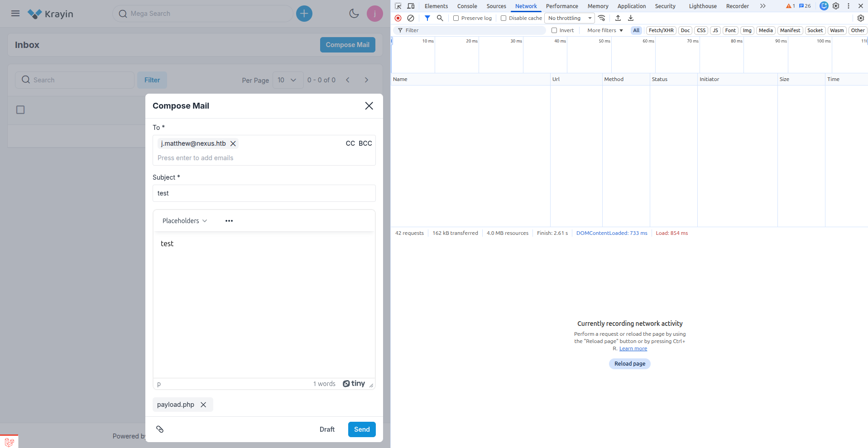Open the Per Page 10 dropdown
Viewport: 868px width, 448px height.
(288, 80)
